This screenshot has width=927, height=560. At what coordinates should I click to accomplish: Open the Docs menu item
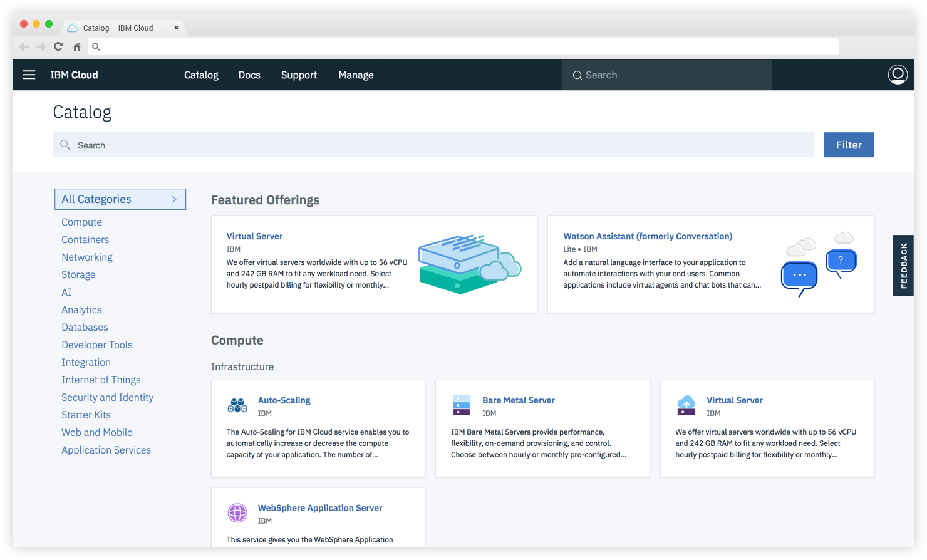pyautogui.click(x=249, y=75)
